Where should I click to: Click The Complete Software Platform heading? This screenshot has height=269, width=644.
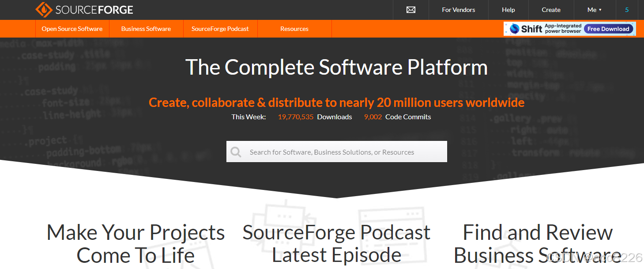336,67
